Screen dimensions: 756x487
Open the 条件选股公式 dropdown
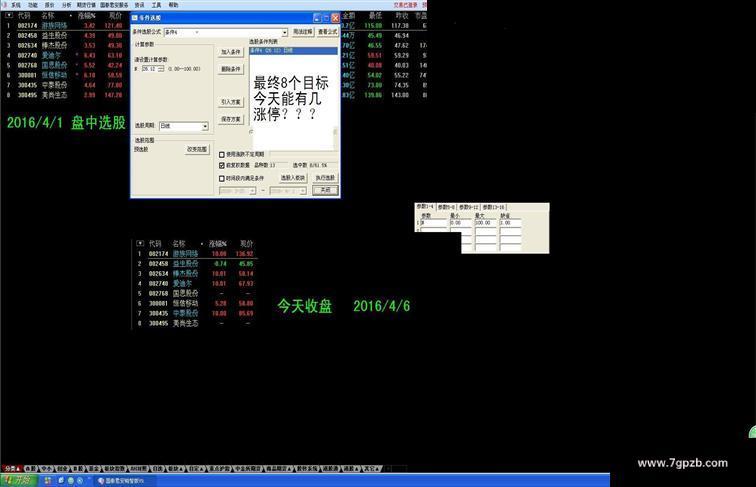pyautogui.click(x=284, y=32)
